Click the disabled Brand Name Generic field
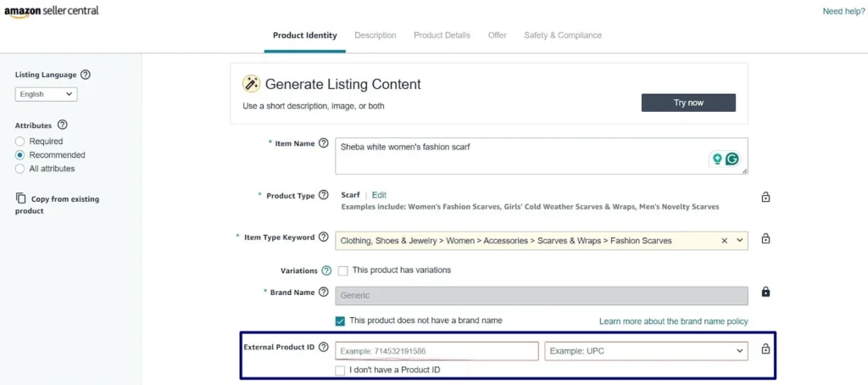Screen dimensions: 868x385 [x=542, y=296]
